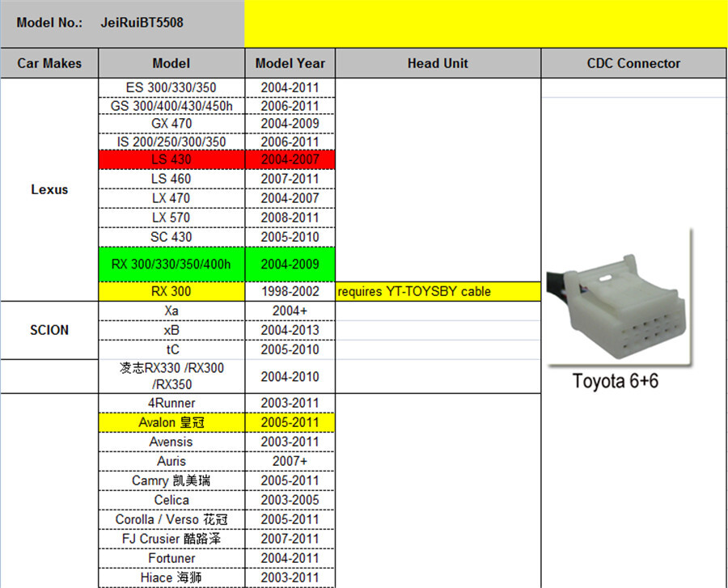Select the green RX 300/330/350/400h cell
Viewport: 728px width, 588px height.
click(171, 264)
